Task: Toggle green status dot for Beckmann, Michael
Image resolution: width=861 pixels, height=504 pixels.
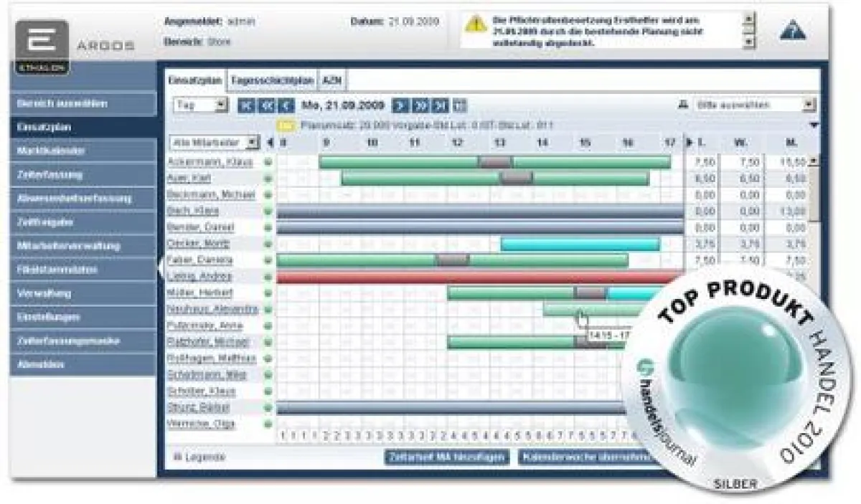Action: pos(268,195)
